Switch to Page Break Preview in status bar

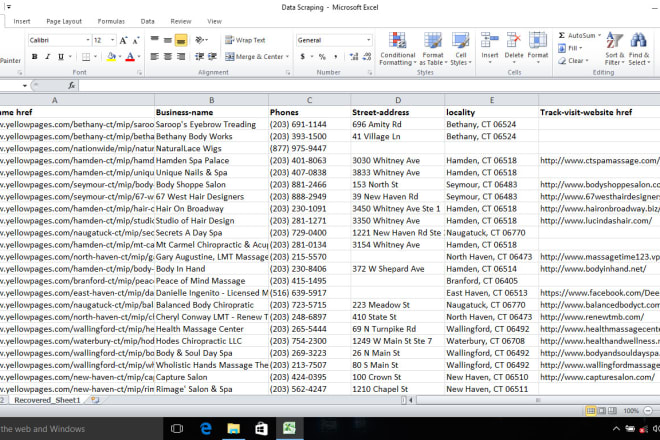[612, 411]
